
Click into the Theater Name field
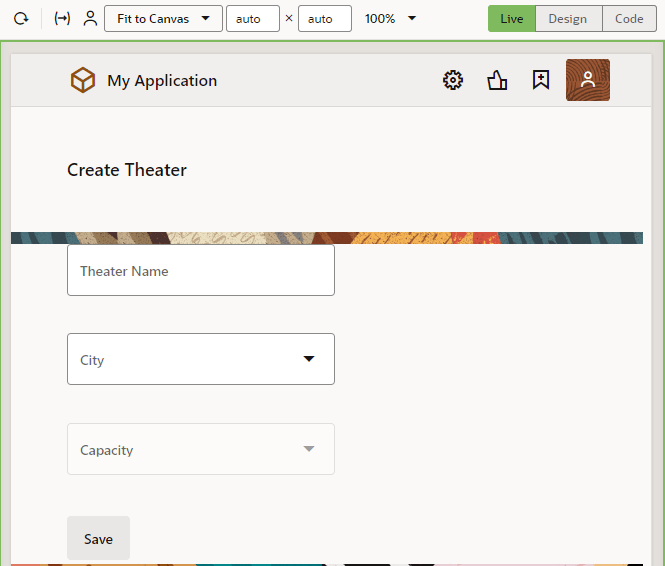(201, 270)
